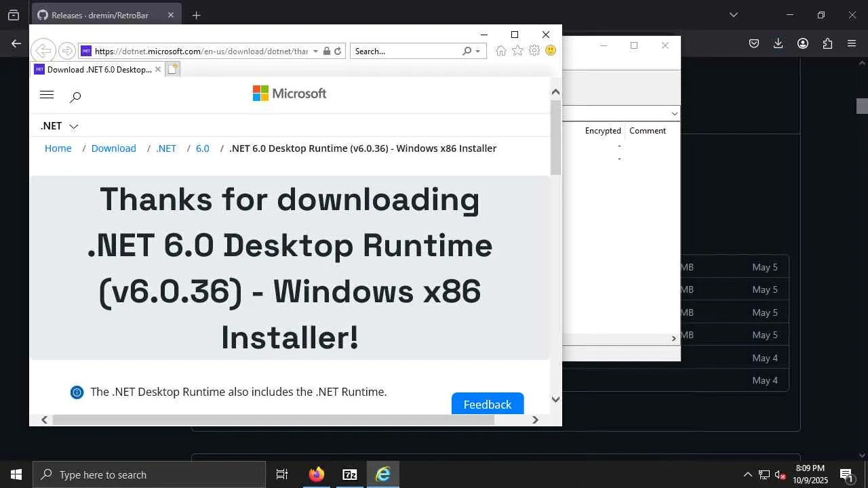The height and width of the screenshot is (488, 868).
Task: Open Save to Pocket in Firefox toolbar
Action: point(754,43)
